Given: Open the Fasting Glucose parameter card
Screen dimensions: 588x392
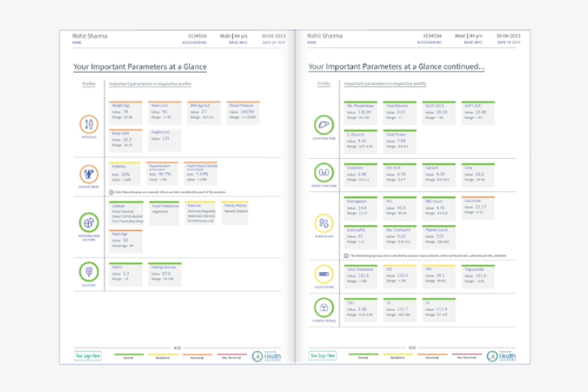Looking at the screenshot, I should point(165,273).
